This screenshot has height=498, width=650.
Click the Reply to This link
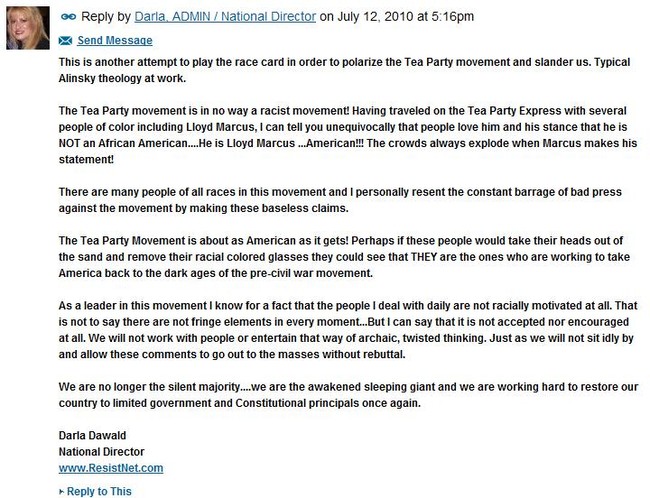point(99,491)
